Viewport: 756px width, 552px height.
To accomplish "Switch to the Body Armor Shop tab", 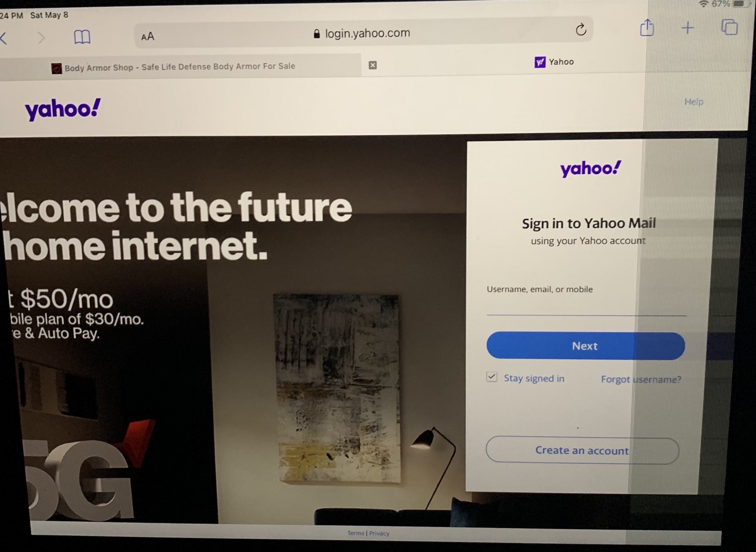I will click(180, 67).
